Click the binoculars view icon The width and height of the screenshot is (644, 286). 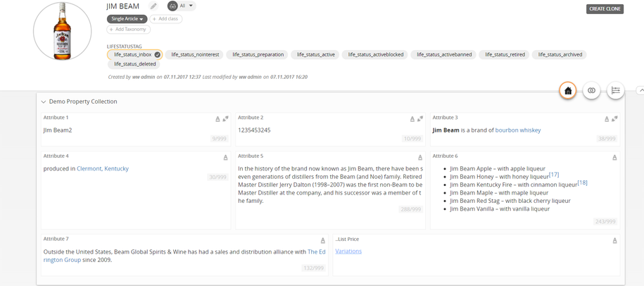(173, 6)
